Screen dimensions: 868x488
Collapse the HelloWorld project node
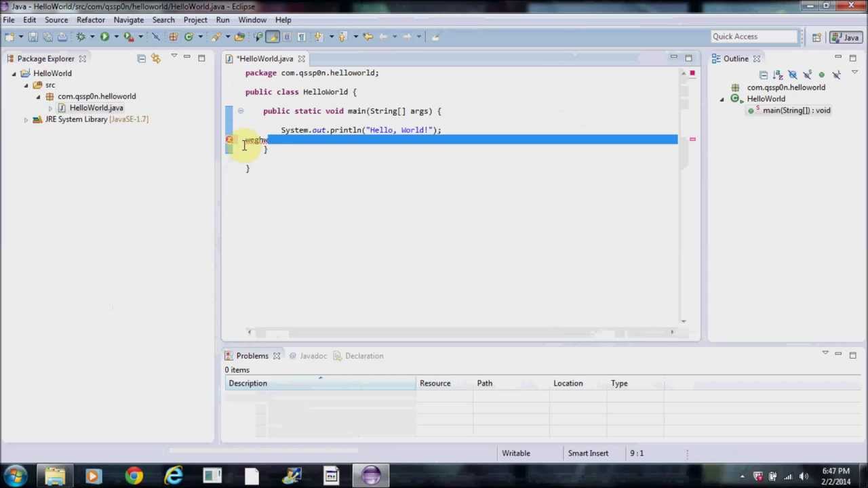point(14,73)
